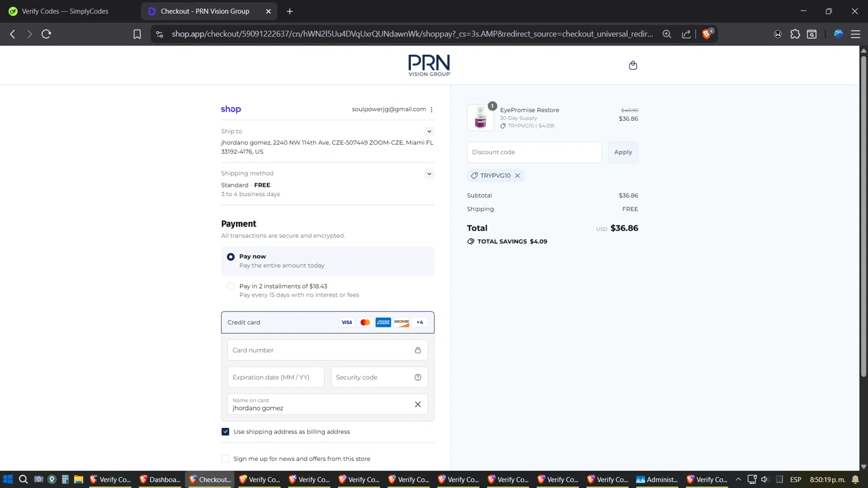Image resolution: width=868 pixels, height=488 pixels.
Task: Focus the Card number field
Action: point(328,350)
